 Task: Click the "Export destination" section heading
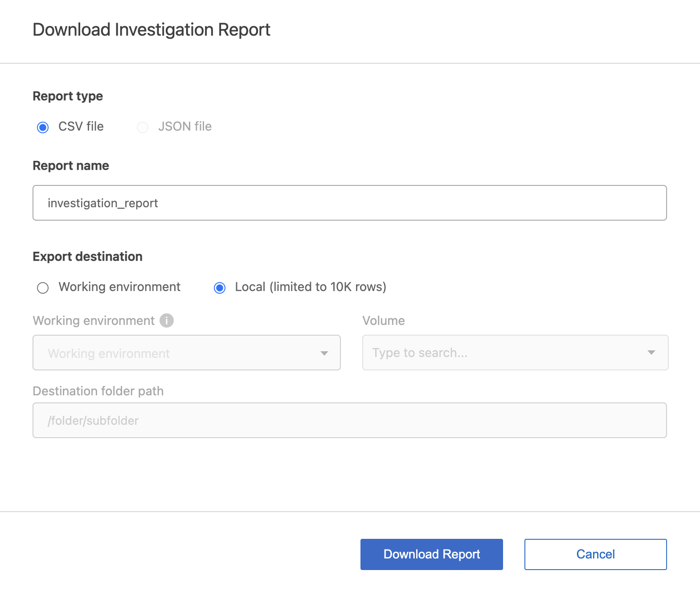[x=88, y=257]
